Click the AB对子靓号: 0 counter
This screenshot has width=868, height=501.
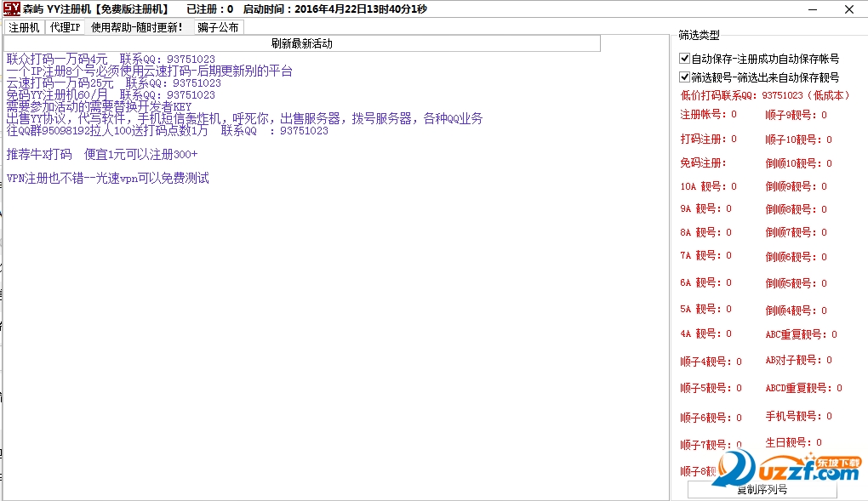(799, 360)
